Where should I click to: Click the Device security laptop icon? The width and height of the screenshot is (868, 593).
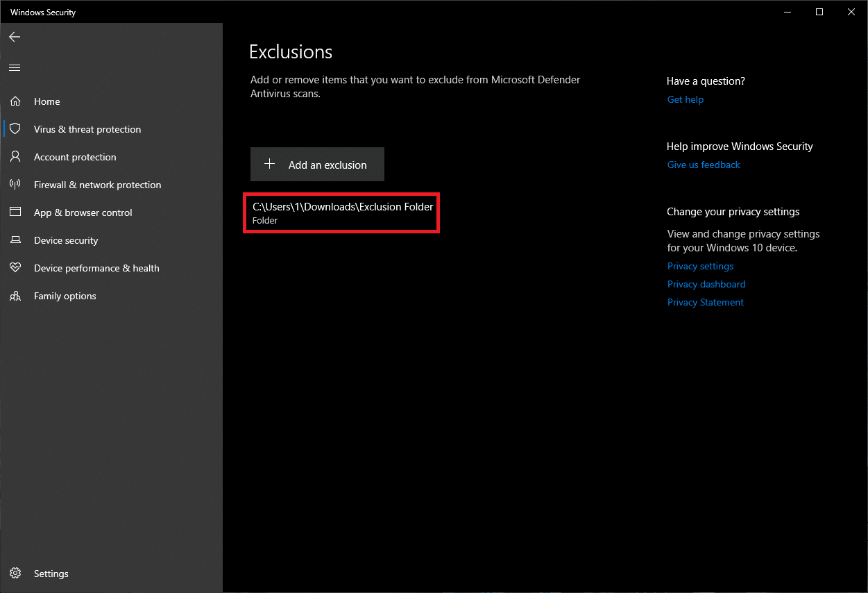(x=15, y=240)
